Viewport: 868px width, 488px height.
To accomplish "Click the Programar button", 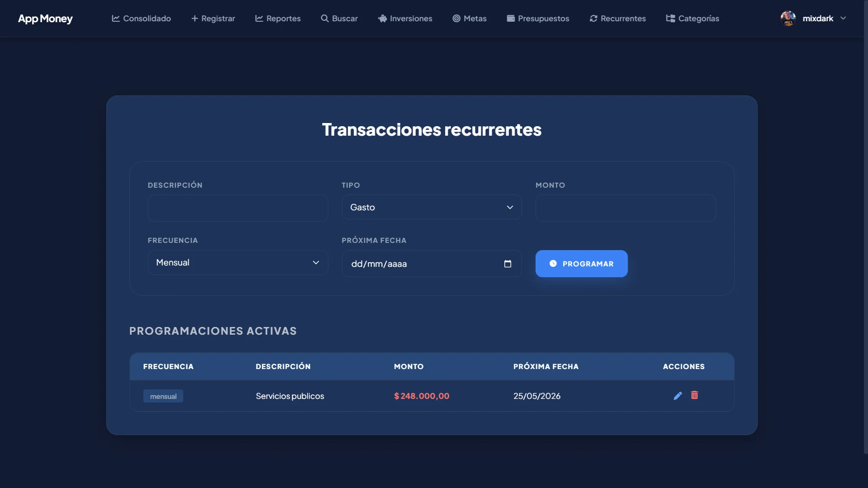I will coord(581,264).
